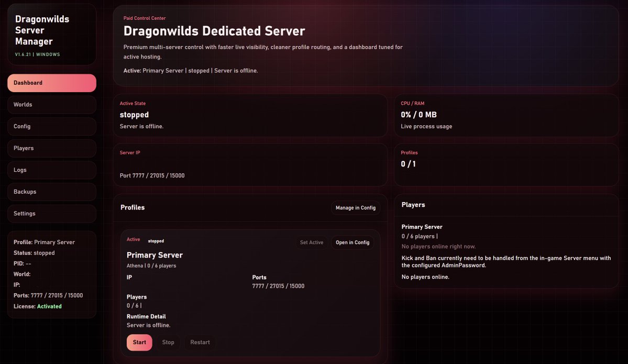The width and height of the screenshot is (628, 364).
Task: Go to the Worlds page
Action: tap(52, 105)
